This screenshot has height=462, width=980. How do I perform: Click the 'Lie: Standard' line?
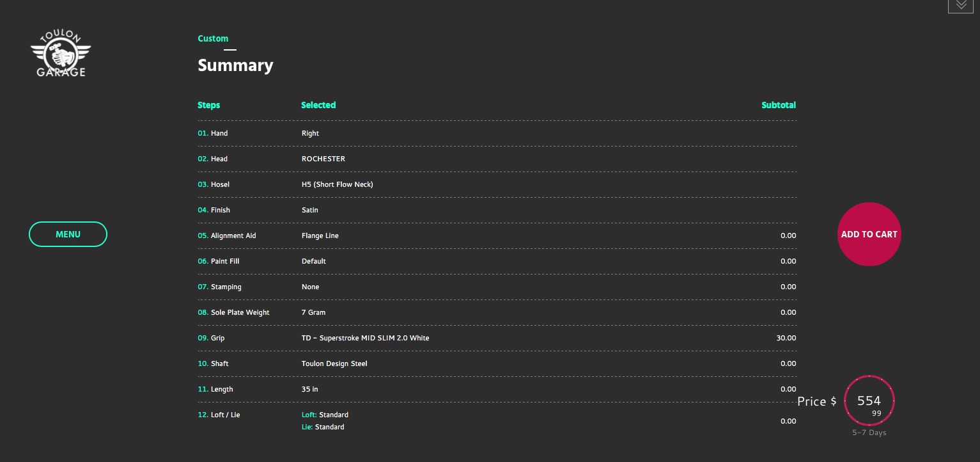(x=323, y=427)
